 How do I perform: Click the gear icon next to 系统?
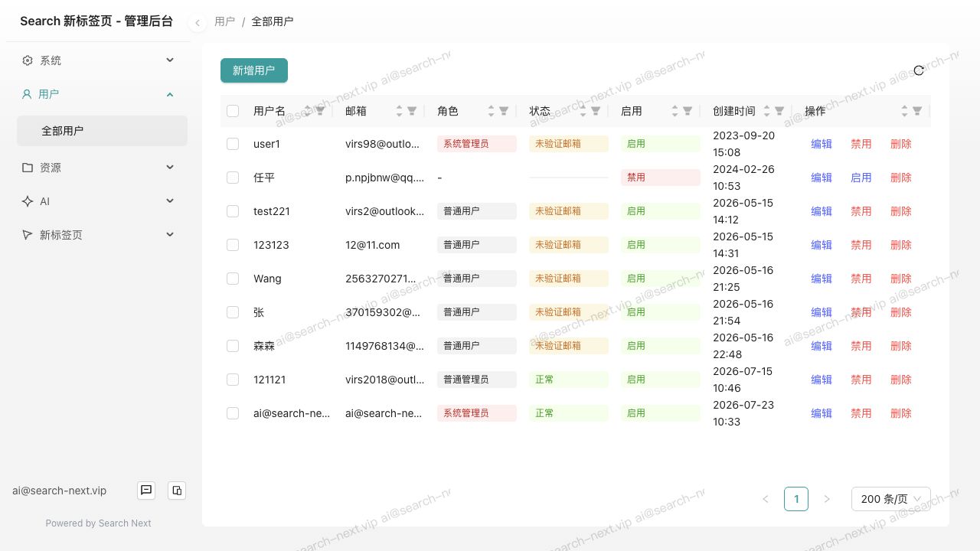pos(28,60)
